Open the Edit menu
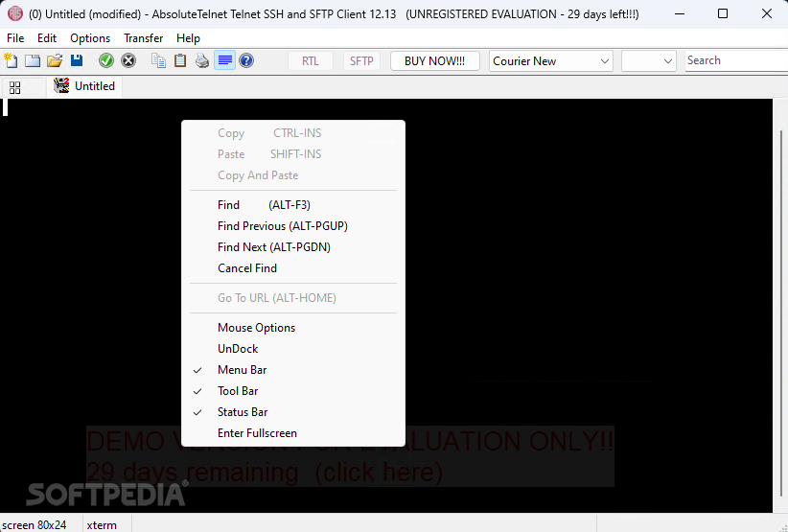This screenshot has width=788, height=532. point(47,38)
